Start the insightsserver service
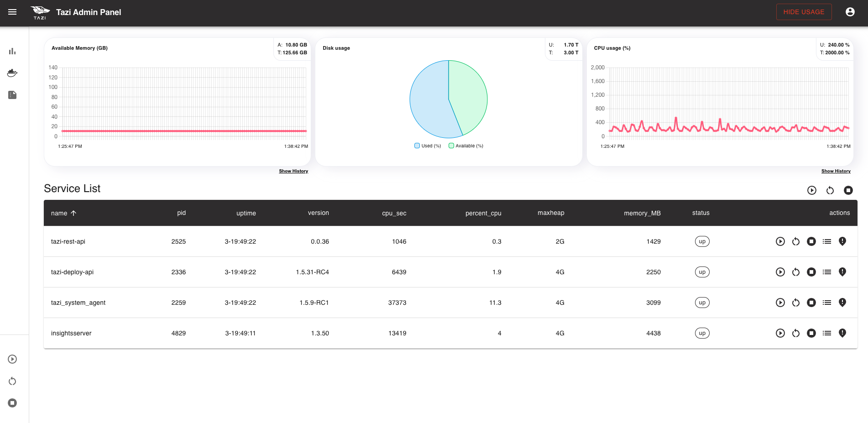This screenshot has height=423, width=868. pyautogui.click(x=780, y=333)
